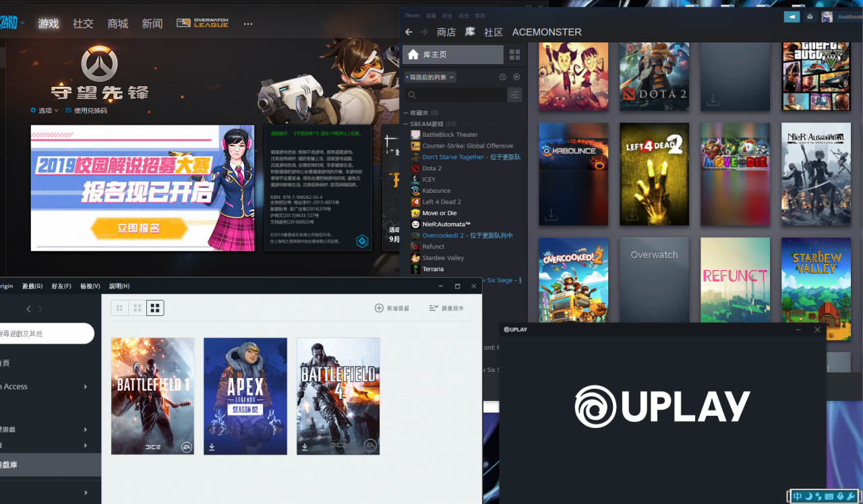Open the 檢視(V) menu in Origin

[x=90, y=286]
